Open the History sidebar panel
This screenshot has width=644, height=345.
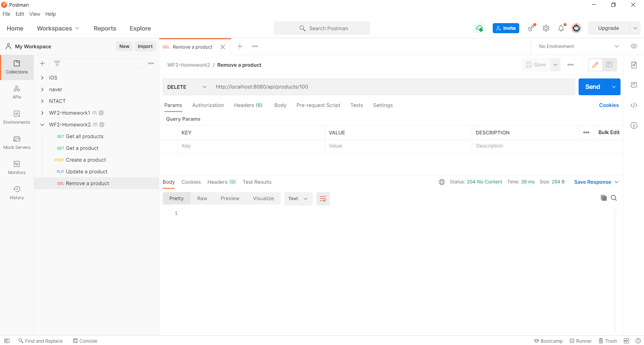(x=17, y=193)
